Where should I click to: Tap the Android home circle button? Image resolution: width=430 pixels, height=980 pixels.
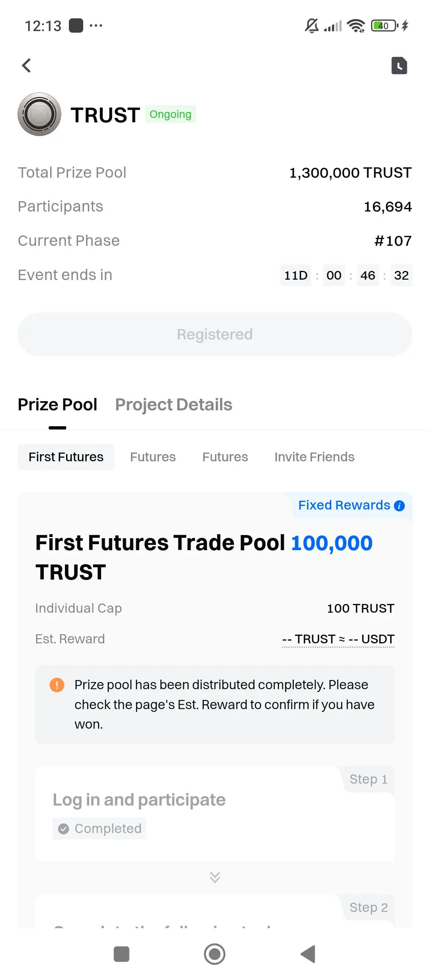pos(215,954)
